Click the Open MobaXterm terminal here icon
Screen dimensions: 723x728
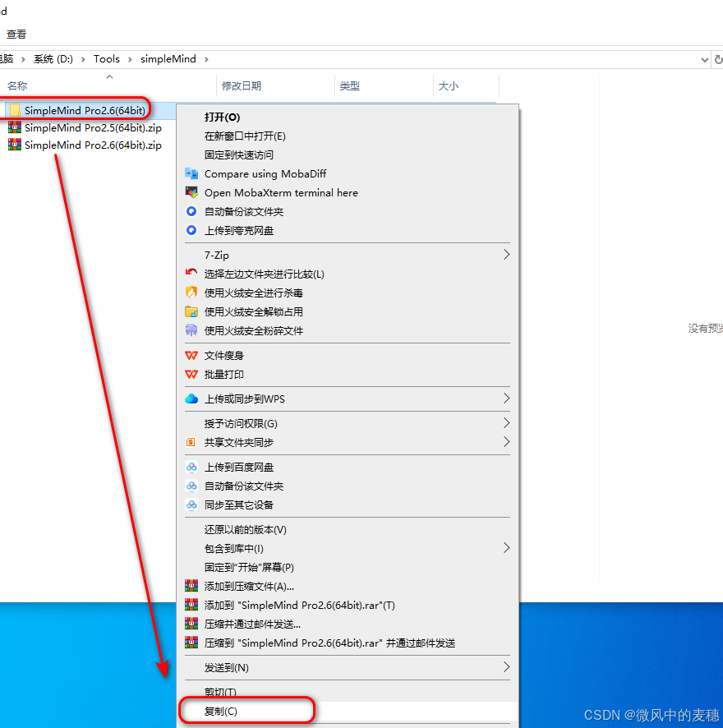click(x=190, y=192)
